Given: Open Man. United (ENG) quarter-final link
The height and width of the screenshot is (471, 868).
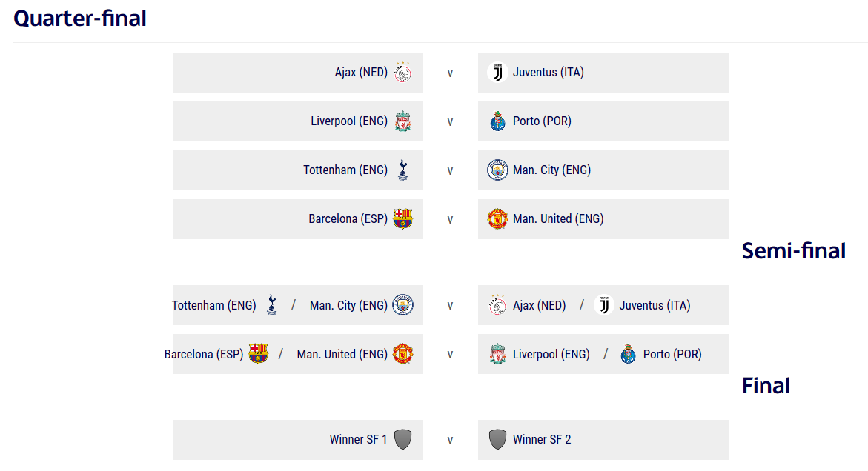Looking at the screenshot, I should (x=558, y=219).
